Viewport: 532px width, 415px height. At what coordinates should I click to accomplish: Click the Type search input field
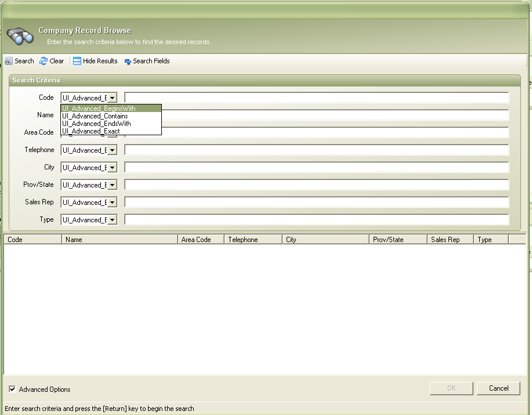click(316, 219)
